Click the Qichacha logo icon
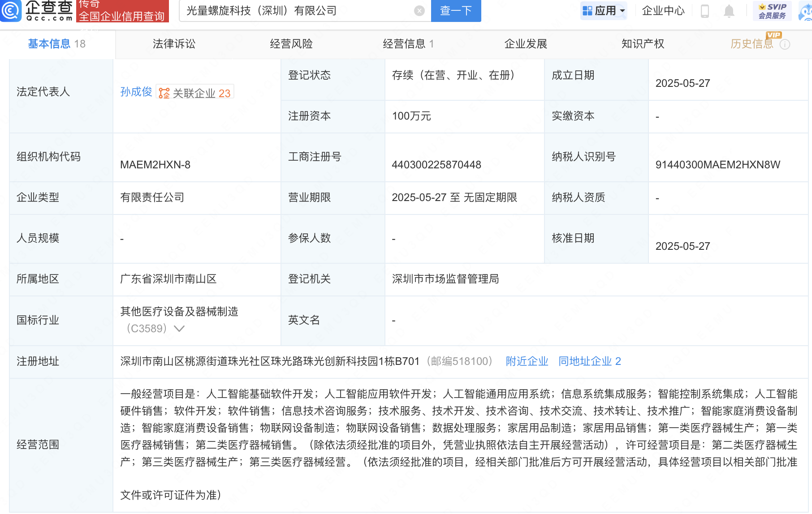Viewport: 812px width, 514px height. (11, 10)
